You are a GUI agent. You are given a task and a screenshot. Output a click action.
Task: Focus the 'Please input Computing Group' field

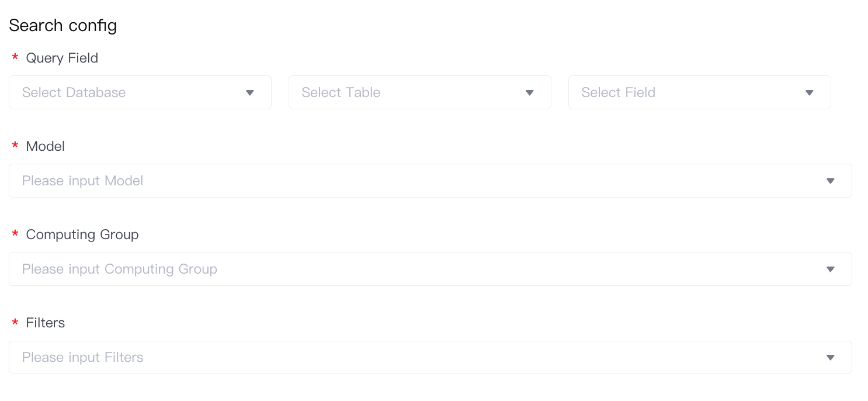(x=409, y=269)
